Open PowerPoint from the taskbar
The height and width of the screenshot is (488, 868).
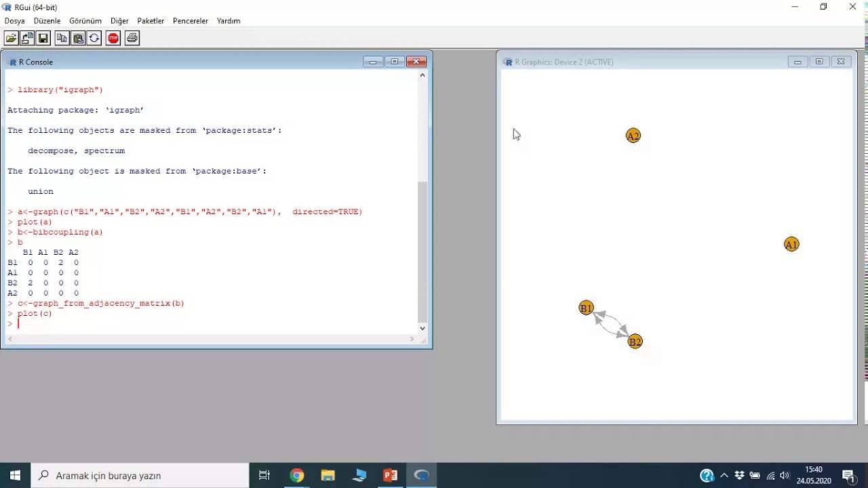pos(391,475)
